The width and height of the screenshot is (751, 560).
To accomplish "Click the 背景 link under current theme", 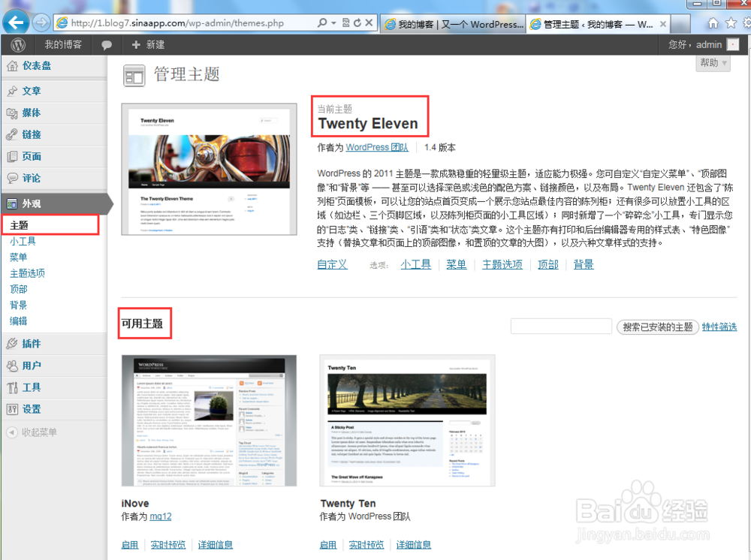I will click(584, 264).
